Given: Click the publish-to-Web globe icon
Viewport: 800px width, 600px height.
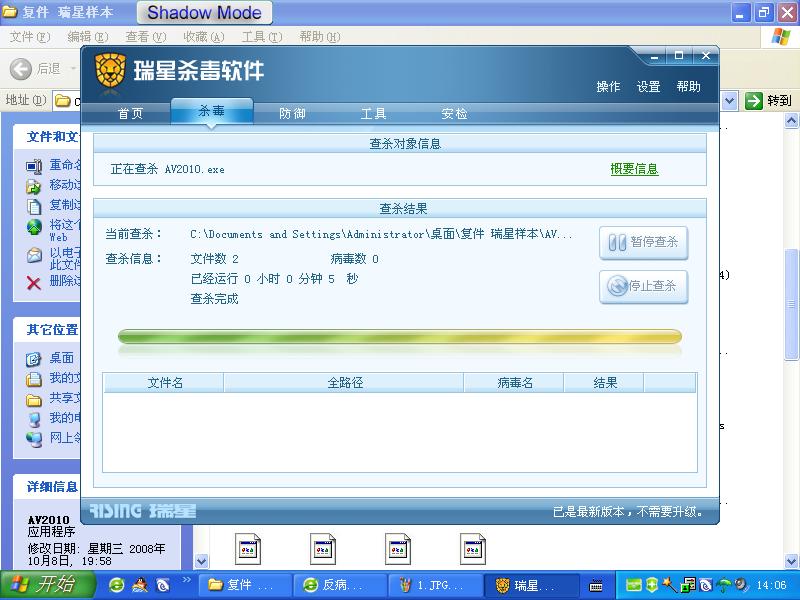Looking at the screenshot, I should 34,227.
